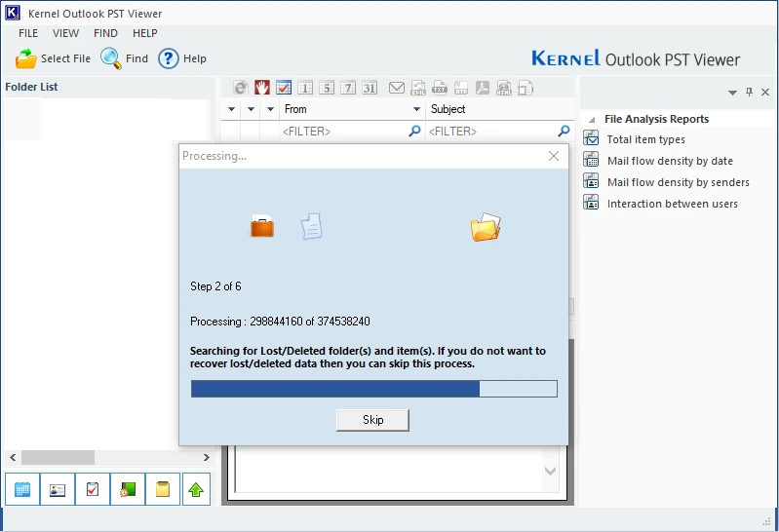The width and height of the screenshot is (779, 532).
Task: Switch to 31-day calendar view icon
Action: click(x=370, y=88)
